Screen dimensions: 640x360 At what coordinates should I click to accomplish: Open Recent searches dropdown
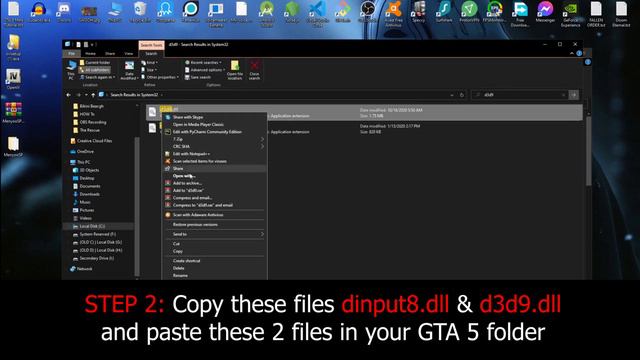(203, 62)
